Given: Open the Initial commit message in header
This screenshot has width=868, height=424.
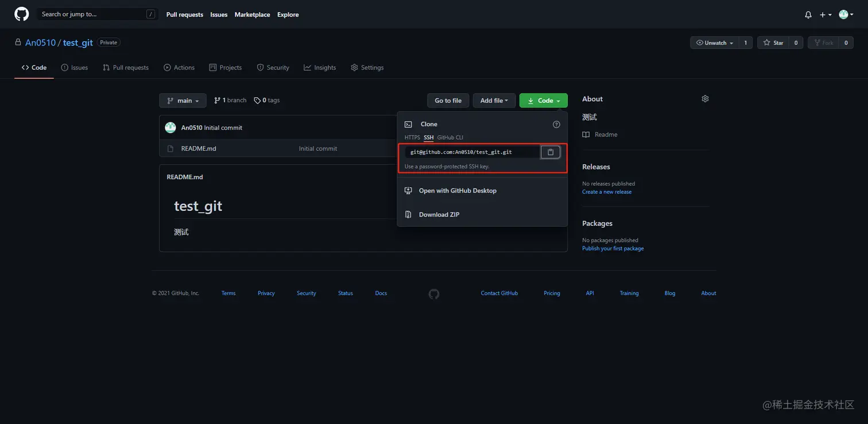Looking at the screenshot, I should pos(223,128).
